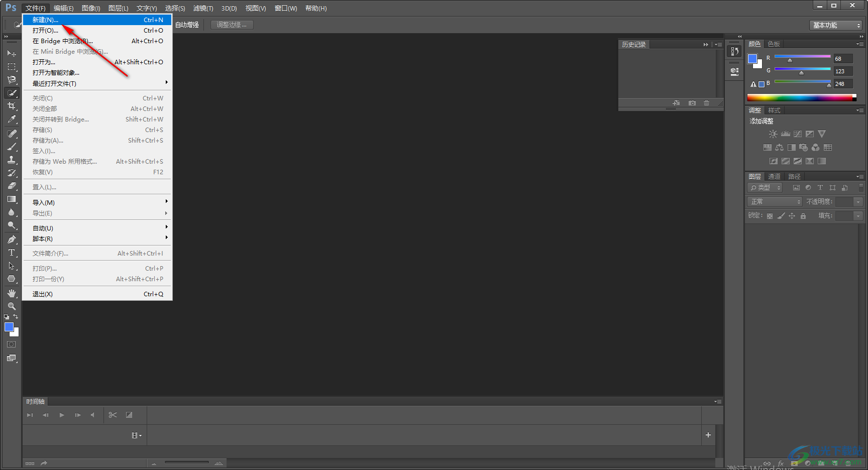Select the Horizontal Type tool
Image resolution: width=868 pixels, height=470 pixels.
(x=12, y=253)
